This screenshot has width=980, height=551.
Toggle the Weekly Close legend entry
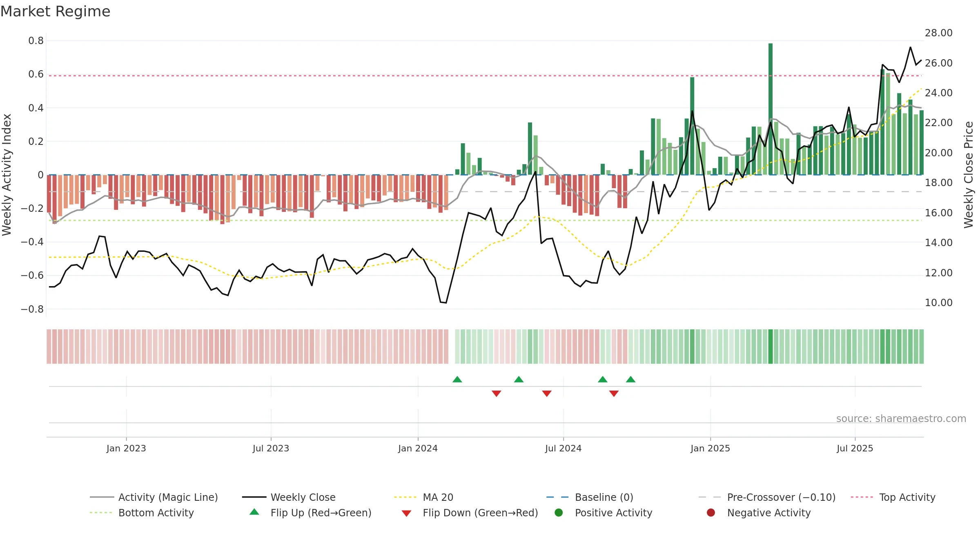click(289, 497)
